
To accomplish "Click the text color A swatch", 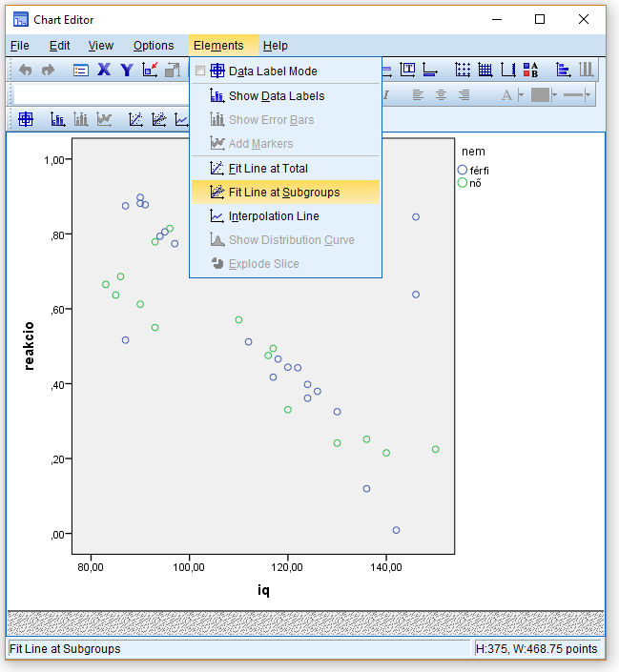I will 506,94.
